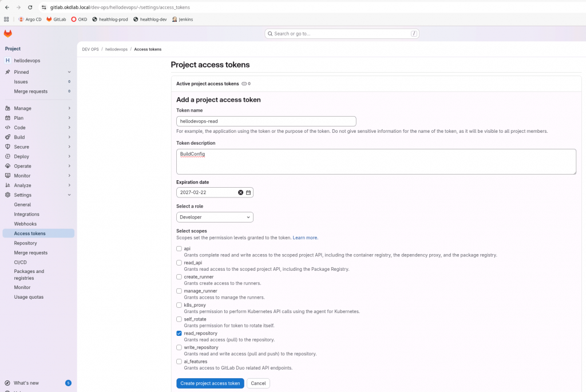Enable the api scope checkbox
The width and height of the screenshot is (586, 392).
click(179, 249)
